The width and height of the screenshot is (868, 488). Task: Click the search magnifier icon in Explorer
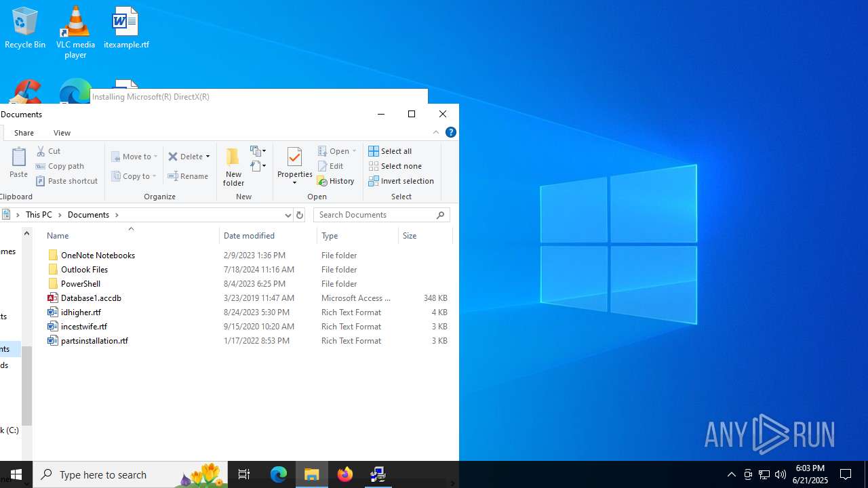click(x=441, y=215)
